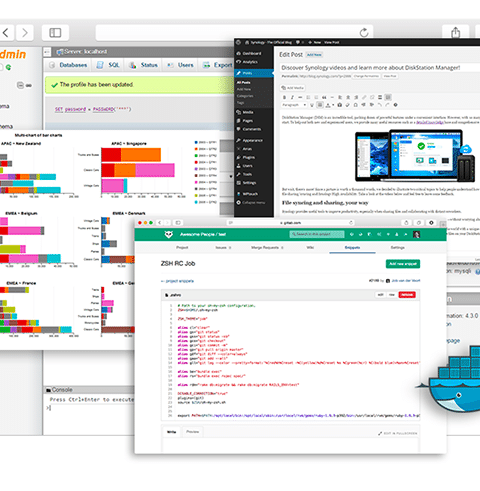Image resolution: width=480 pixels, height=491 pixels.
Task: Open Tools in WordPress sidebar
Action: (x=244, y=174)
